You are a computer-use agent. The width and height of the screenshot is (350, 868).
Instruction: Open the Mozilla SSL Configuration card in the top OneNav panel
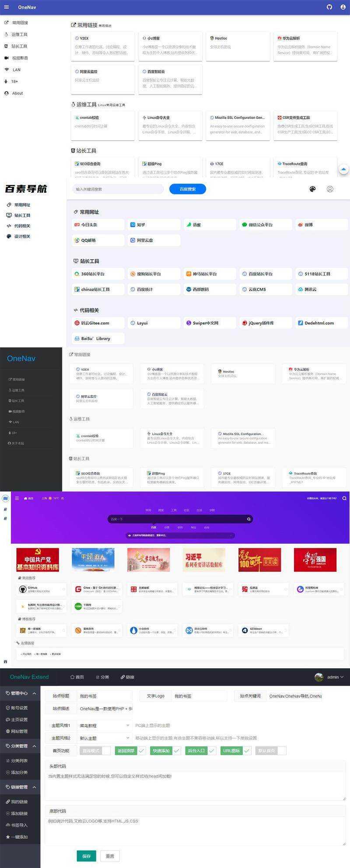pyautogui.click(x=238, y=125)
